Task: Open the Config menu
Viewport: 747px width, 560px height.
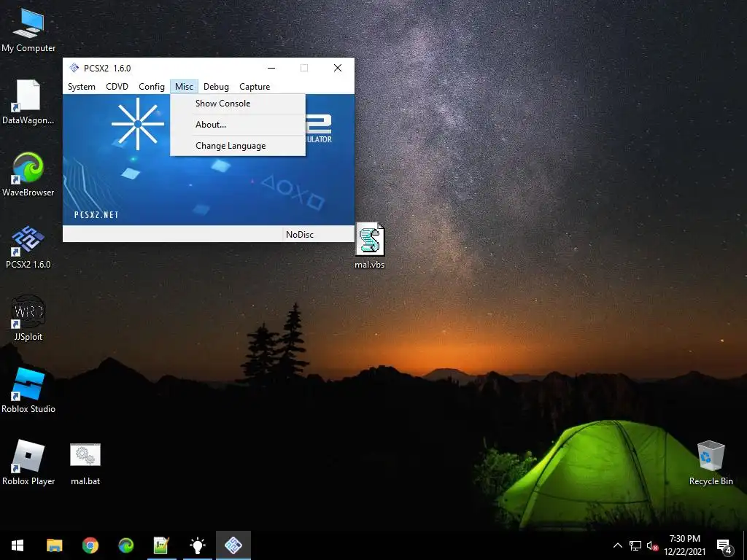Action: point(152,87)
